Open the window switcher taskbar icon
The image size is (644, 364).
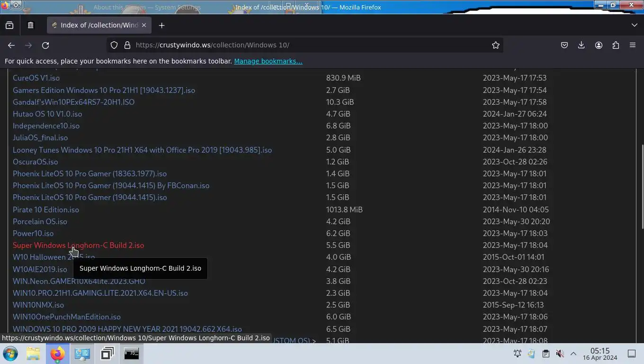click(x=107, y=354)
